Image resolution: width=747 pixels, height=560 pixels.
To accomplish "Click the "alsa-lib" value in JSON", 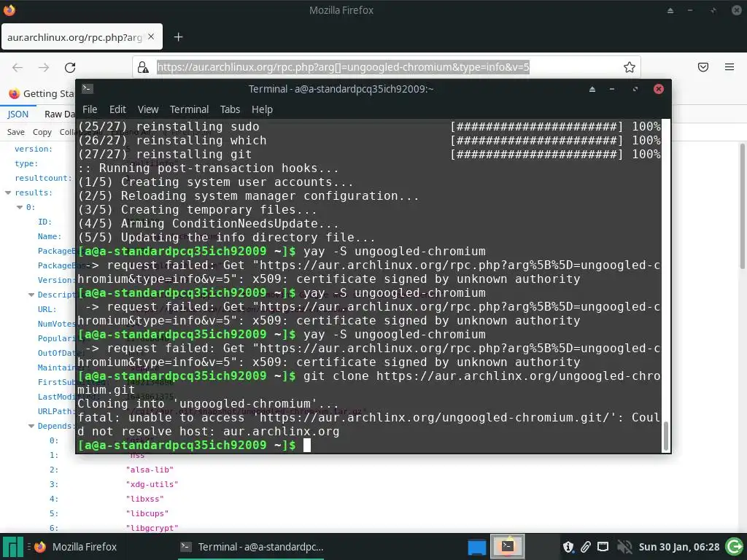I will pos(150,470).
